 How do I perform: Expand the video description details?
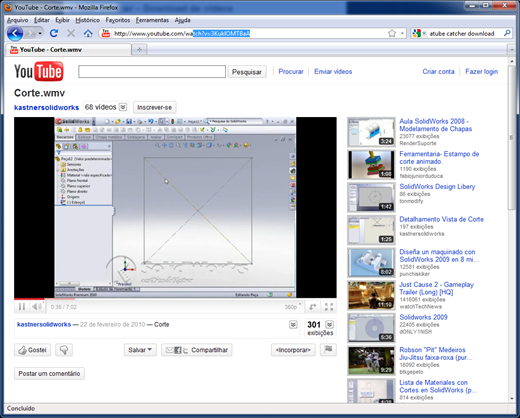coord(293,324)
